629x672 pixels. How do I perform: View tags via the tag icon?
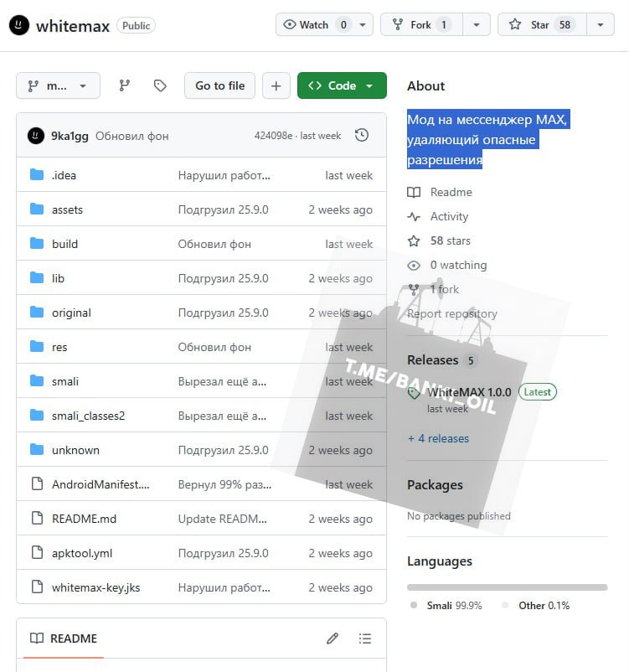coord(160,85)
